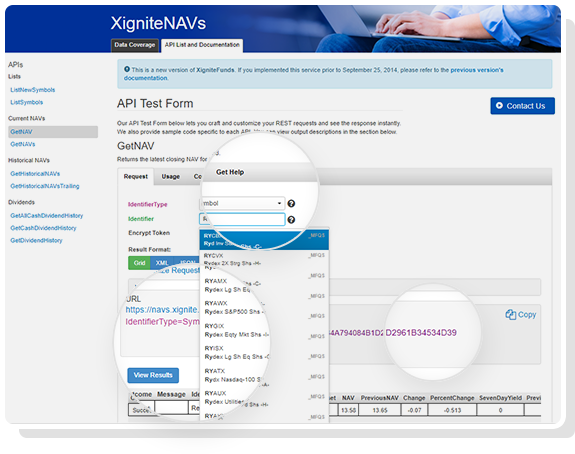This screenshot has width=575, height=454.
Task: Click the Identifier help question-mark icon
Action: point(291,220)
